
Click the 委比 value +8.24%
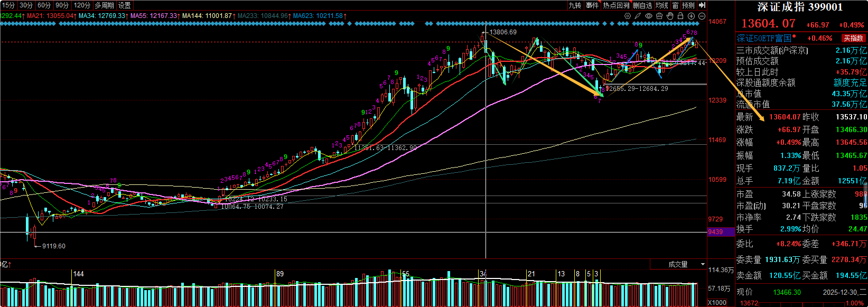click(788, 244)
